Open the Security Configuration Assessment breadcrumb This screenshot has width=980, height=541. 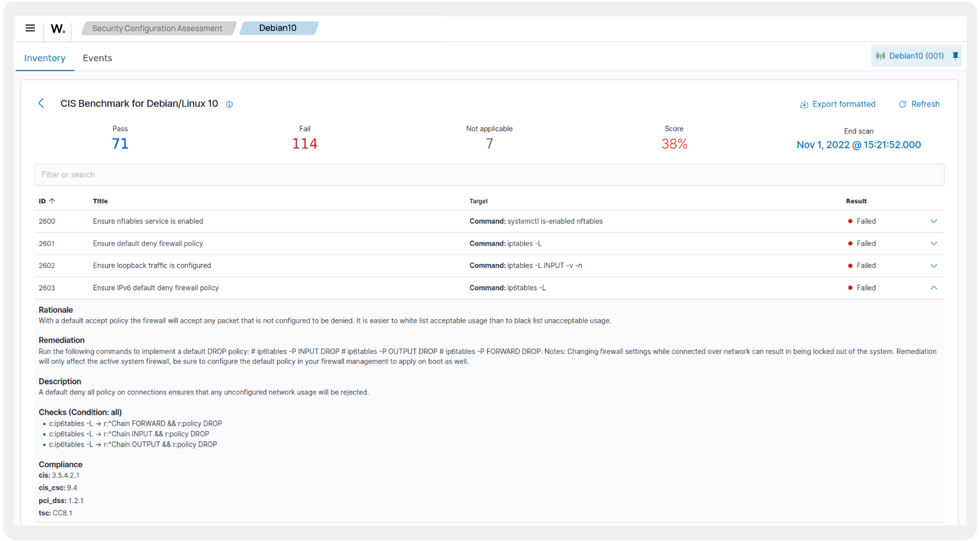coord(158,28)
